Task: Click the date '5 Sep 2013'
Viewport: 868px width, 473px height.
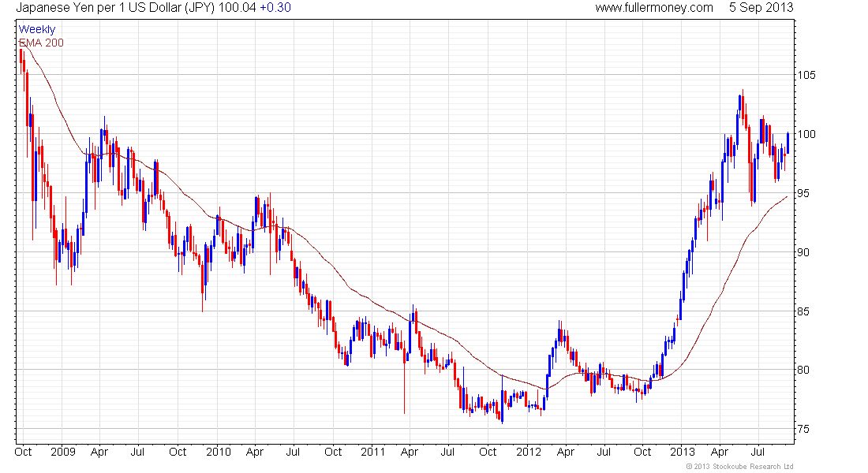Action: [761, 8]
